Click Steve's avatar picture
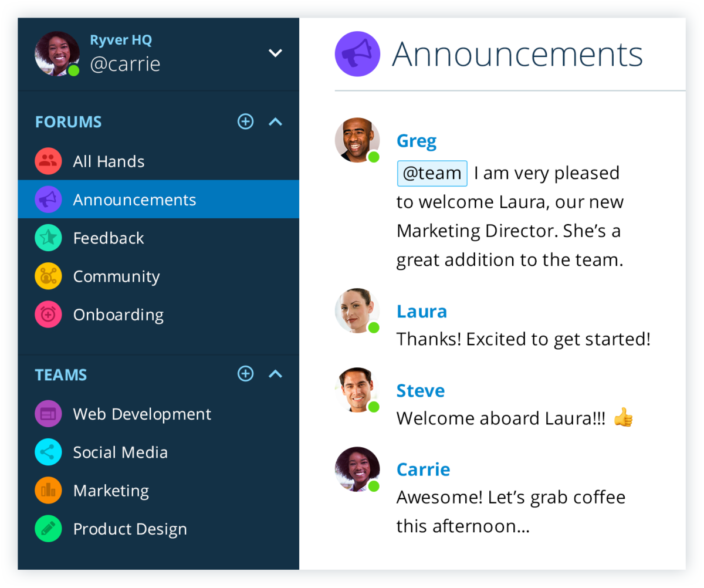Viewport: 704px width, 588px height. pos(357,390)
